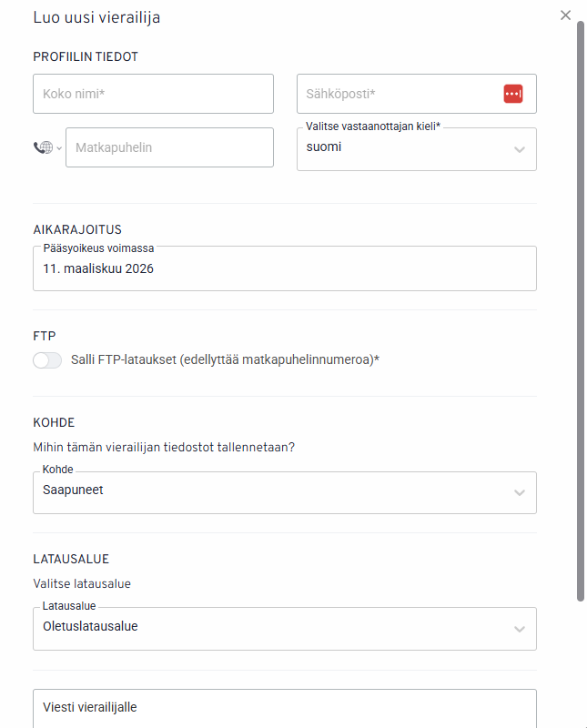Click the Koko nimi input field
587x728 pixels.
click(x=153, y=94)
